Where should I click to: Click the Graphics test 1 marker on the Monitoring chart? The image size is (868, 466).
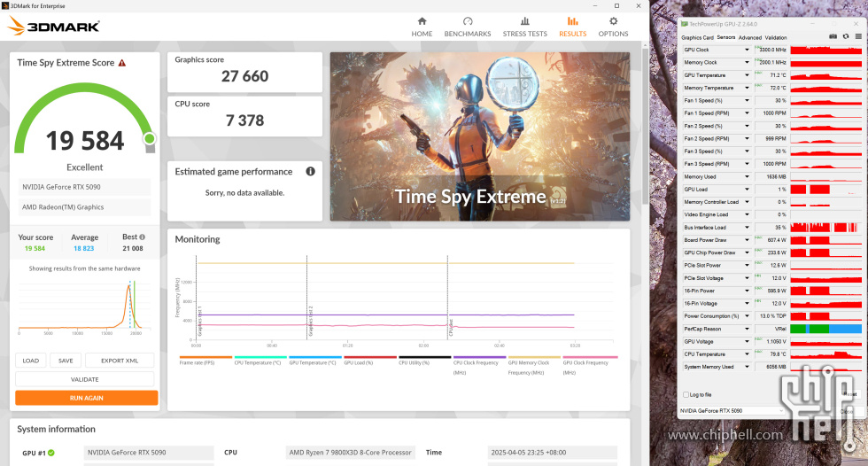[x=200, y=321]
